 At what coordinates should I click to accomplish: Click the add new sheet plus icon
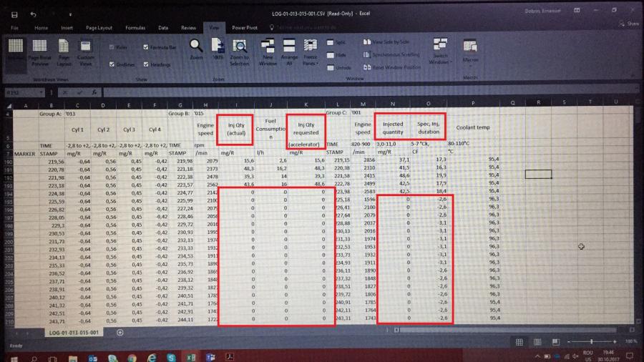pos(120,332)
